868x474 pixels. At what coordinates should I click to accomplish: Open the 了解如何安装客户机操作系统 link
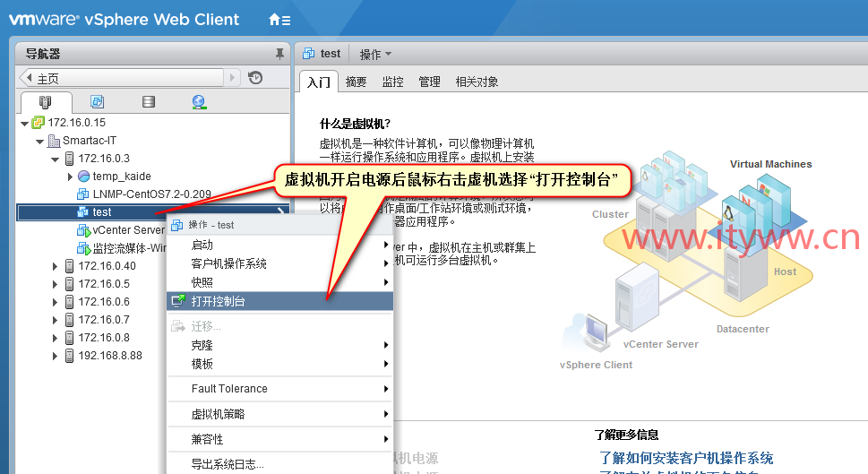(686, 458)
